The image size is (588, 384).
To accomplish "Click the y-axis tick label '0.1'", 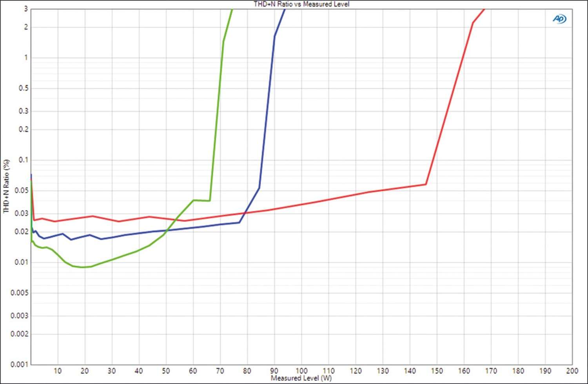I will click(x=24, y=160).
